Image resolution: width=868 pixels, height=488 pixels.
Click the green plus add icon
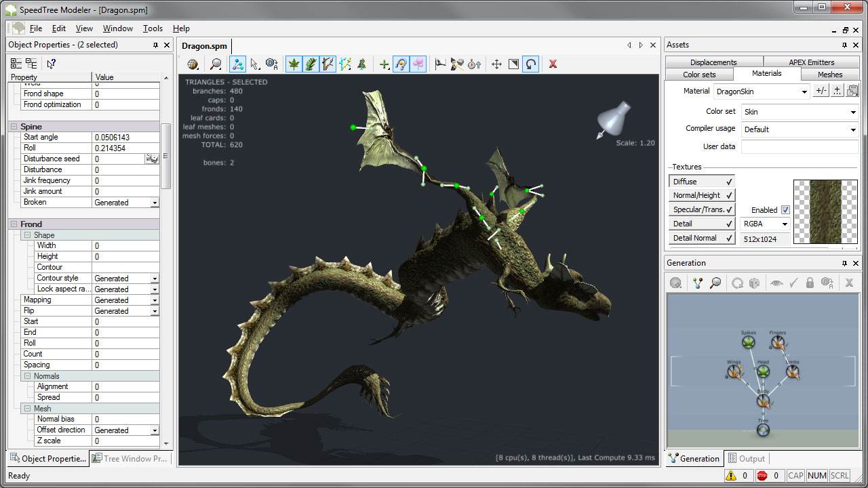tap(384, 64)
